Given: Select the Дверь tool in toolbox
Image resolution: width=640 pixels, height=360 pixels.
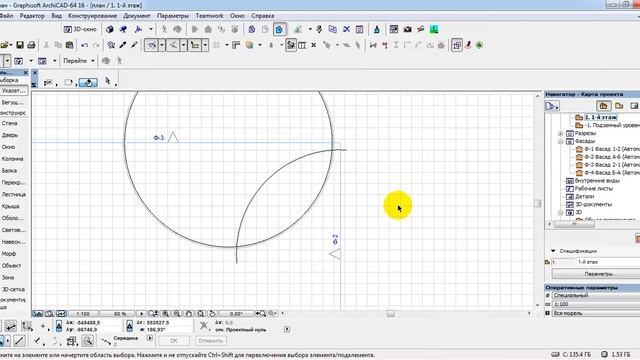Looking at the screenshot, I should tap(10, 135).
